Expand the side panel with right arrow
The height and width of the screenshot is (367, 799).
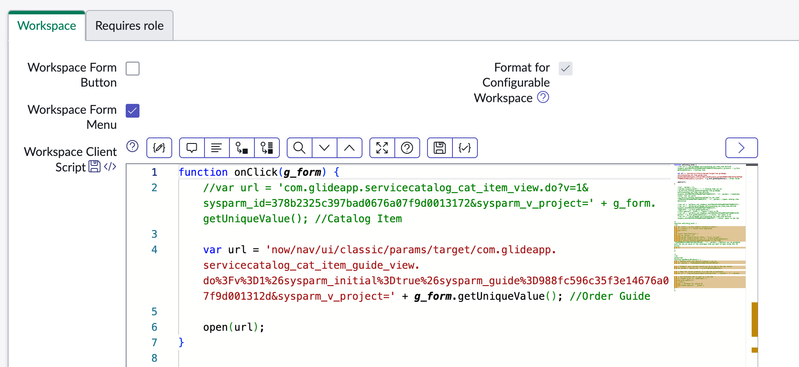tap(741, 148)
